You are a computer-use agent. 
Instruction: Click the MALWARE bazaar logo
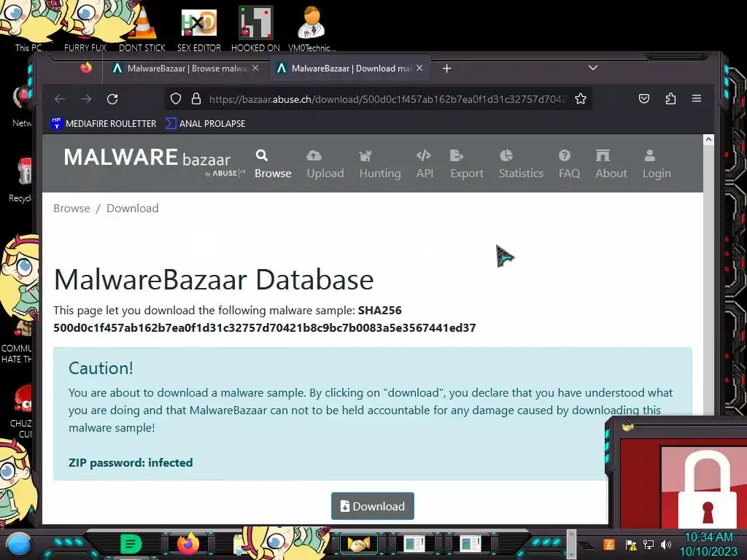tap(154, 162)
